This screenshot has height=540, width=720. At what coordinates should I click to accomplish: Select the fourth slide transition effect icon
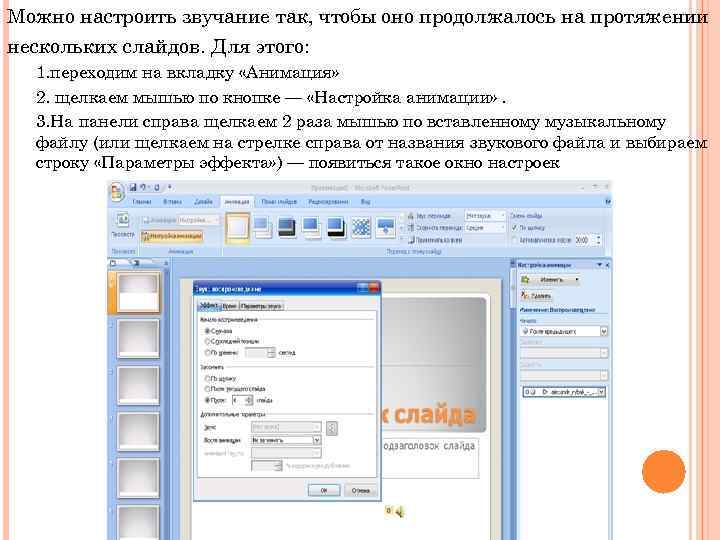click(311, 228)
